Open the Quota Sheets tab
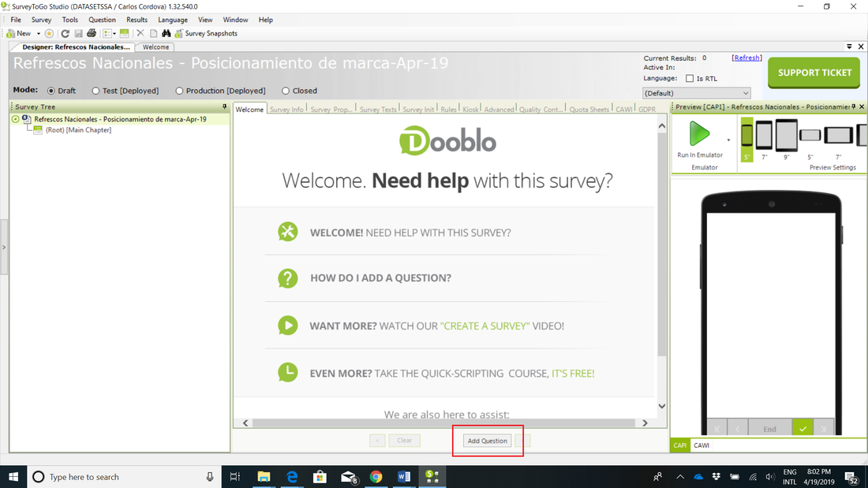Image resolution: width=868 pixels, height=488 pixels. tap(589, 109)
